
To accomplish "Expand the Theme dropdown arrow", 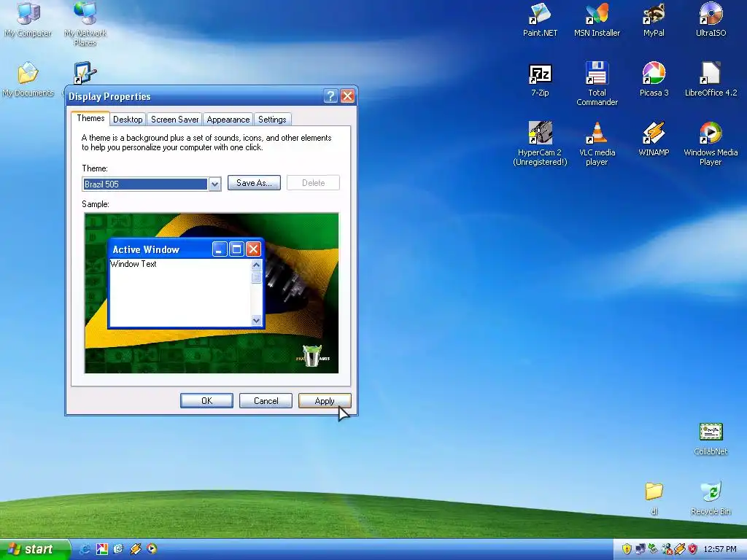I will 215,184.
